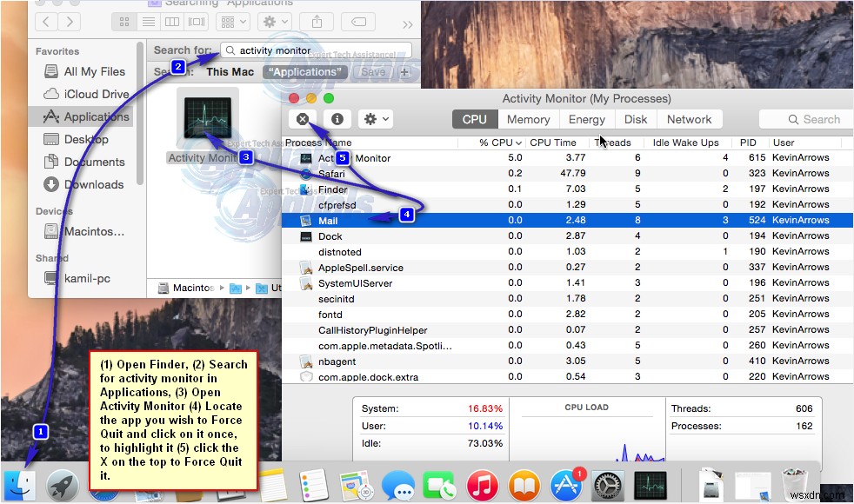This screenshot has width=854, height=504.
Task: Open Messages from the Dock
Action: pos(398,485)
